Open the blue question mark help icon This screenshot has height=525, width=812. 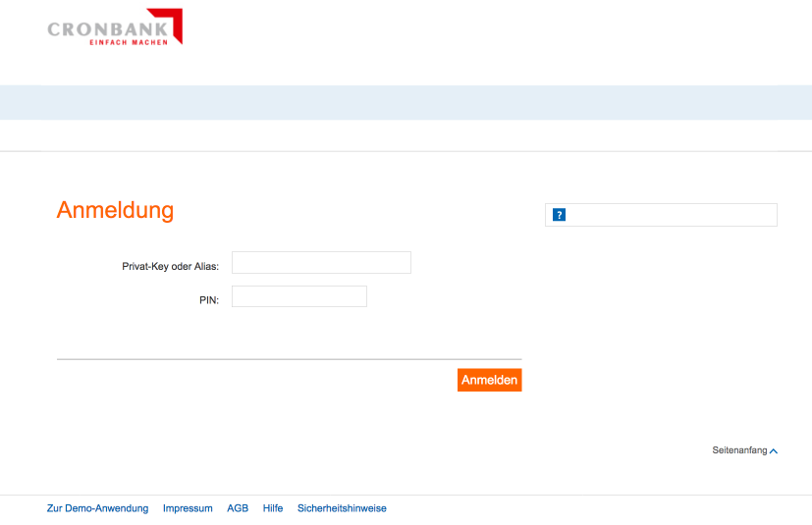pyautogui.click(x=559, y=215)
